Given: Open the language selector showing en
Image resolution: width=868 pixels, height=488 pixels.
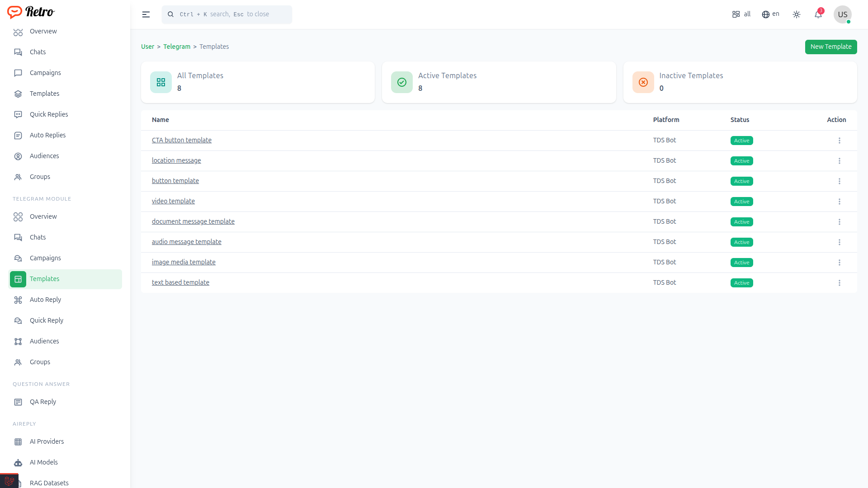Looking at the screenshot, I should tap(771, 14).
